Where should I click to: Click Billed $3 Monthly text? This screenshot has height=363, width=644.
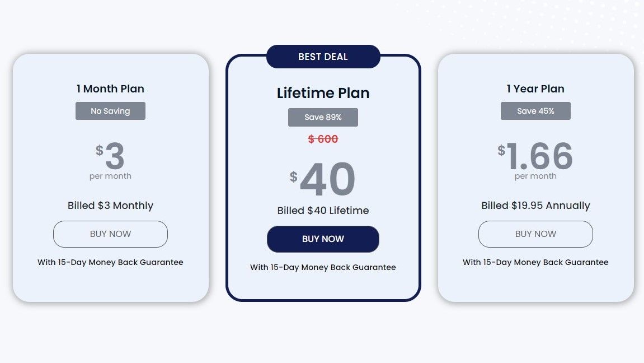[x=110, y=206]
